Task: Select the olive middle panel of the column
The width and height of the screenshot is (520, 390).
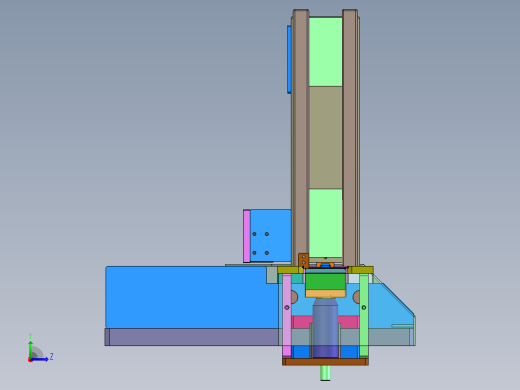Action: coord(325,137)
